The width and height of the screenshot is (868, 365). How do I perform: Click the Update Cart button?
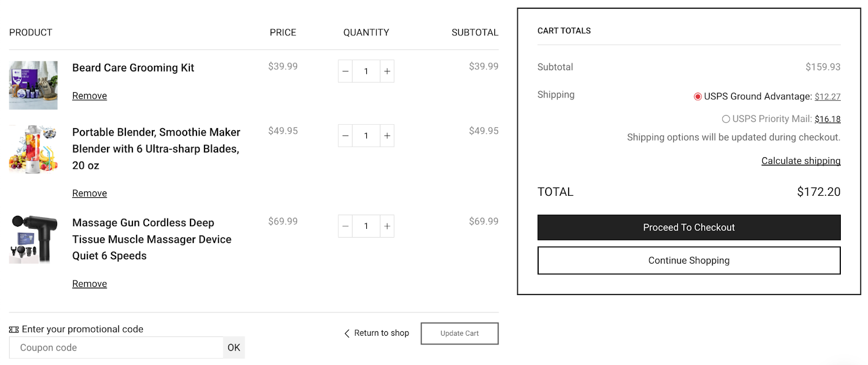[x=459, y=334]
